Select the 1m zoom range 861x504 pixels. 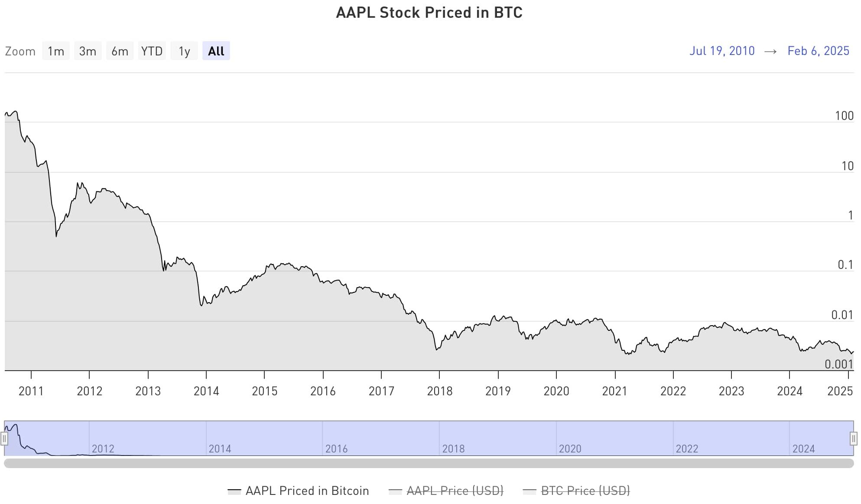(x=55, y=51)
